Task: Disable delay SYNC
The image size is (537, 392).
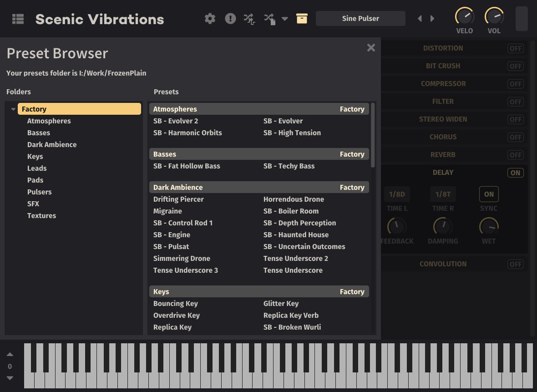Action: pyautogui.click(x=489, y=194)
